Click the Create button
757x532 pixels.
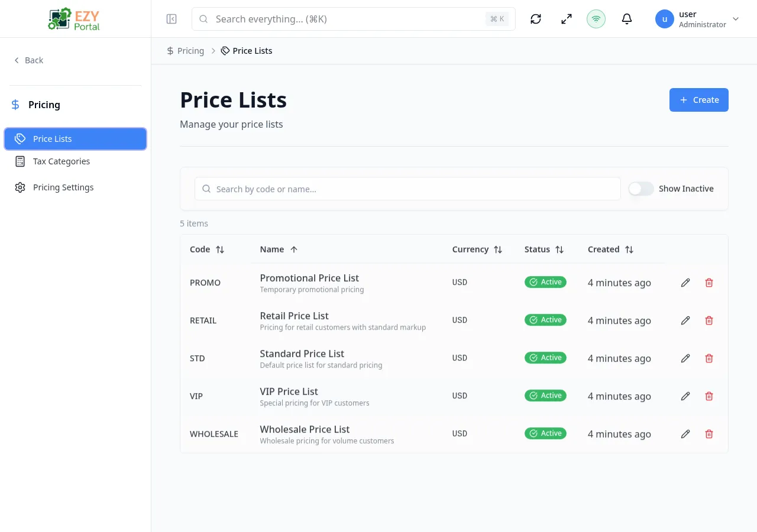pos(698,99)
